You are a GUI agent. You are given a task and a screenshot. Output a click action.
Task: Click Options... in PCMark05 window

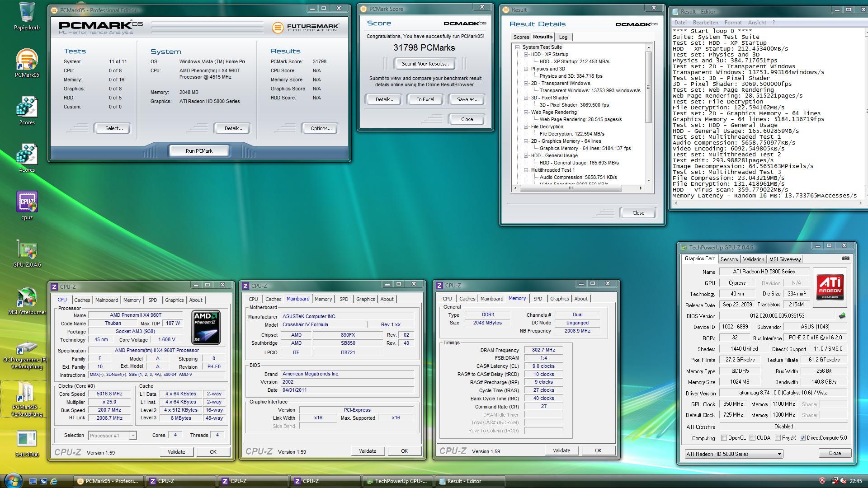[x=321, y=128]
